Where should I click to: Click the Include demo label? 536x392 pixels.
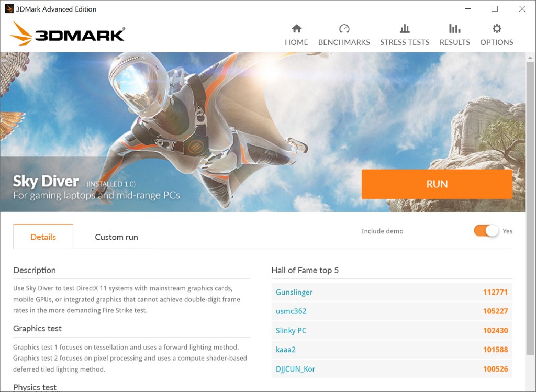point(383,231)
